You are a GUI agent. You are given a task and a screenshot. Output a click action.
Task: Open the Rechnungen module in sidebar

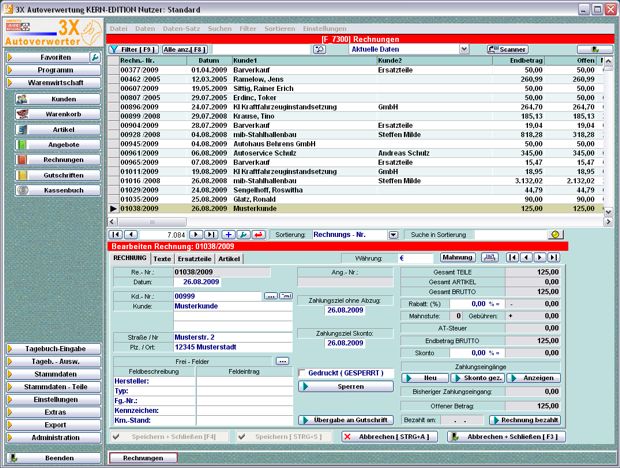[58, 160]
